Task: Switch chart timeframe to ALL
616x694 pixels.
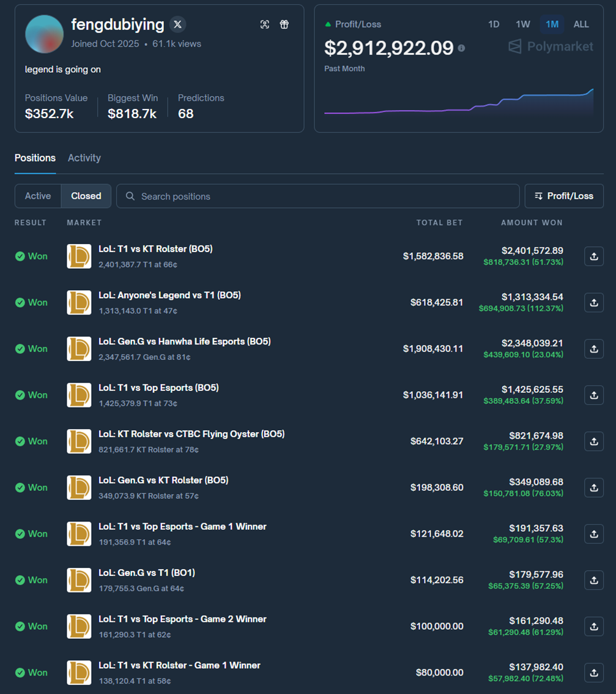Action: click(581, 24)
